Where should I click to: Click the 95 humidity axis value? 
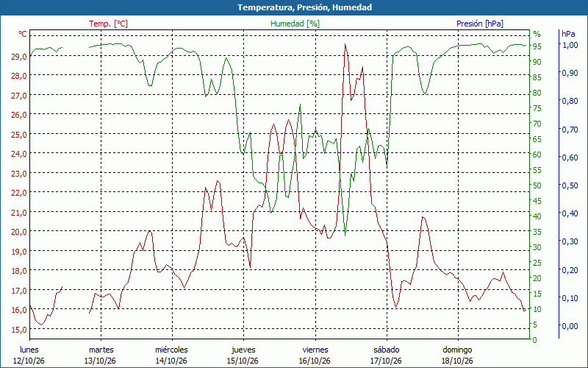(537, 46)
